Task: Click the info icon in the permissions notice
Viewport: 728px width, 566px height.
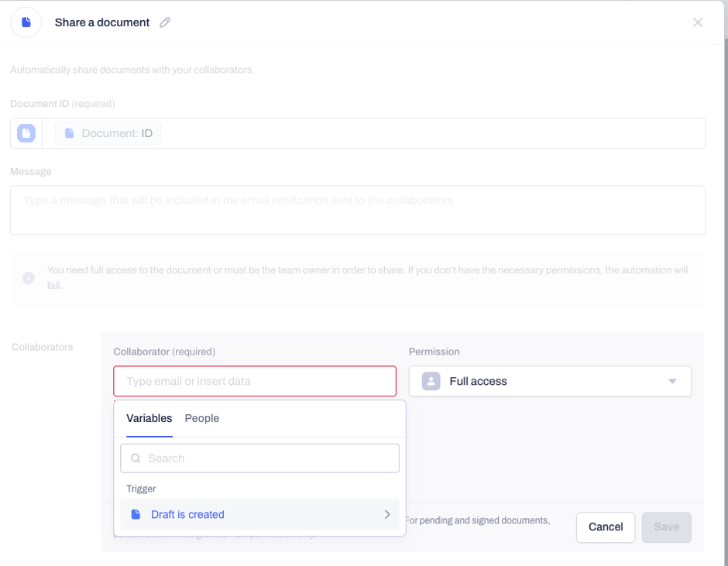Action: [x=29, y=278]
